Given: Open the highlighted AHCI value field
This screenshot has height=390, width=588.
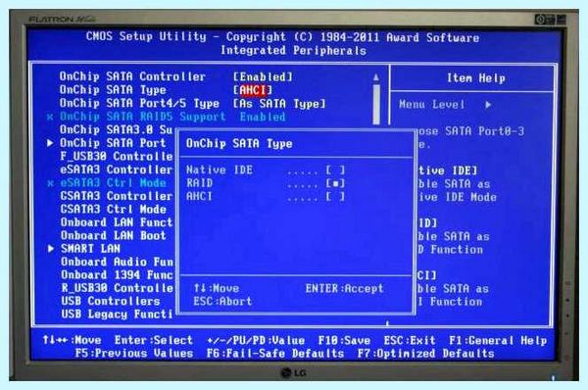Looking at the screenshot, I should tap(253, 90).
